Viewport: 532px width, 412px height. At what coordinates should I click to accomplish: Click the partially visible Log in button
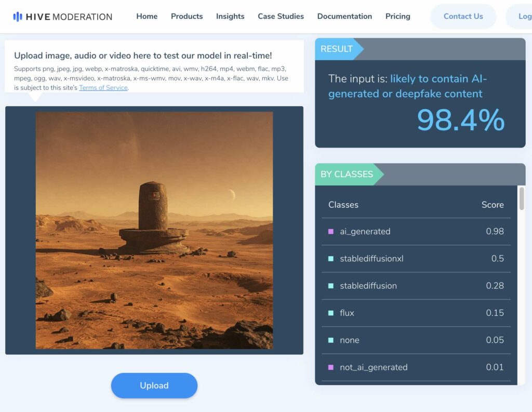pyautogui.click(x=519, y=16)
